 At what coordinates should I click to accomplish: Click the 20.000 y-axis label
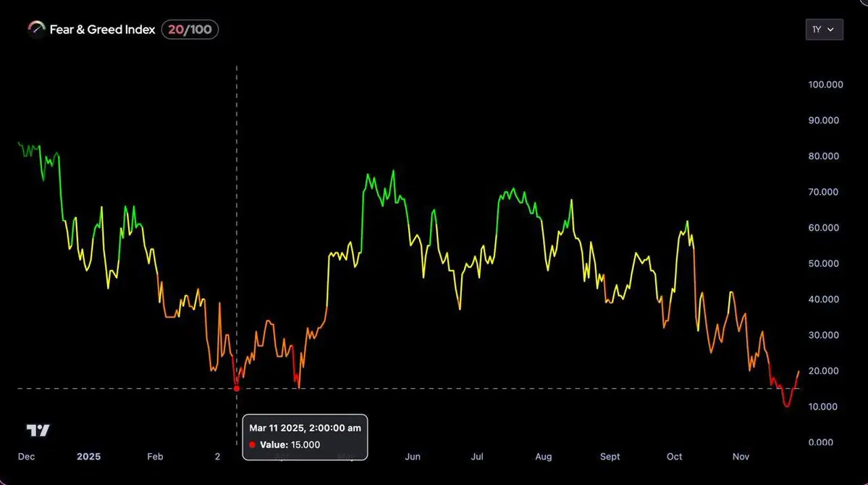823,371
